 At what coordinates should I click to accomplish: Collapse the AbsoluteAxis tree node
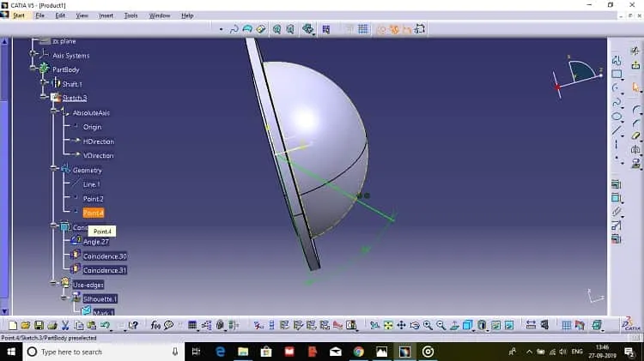[x=53, y=111]
